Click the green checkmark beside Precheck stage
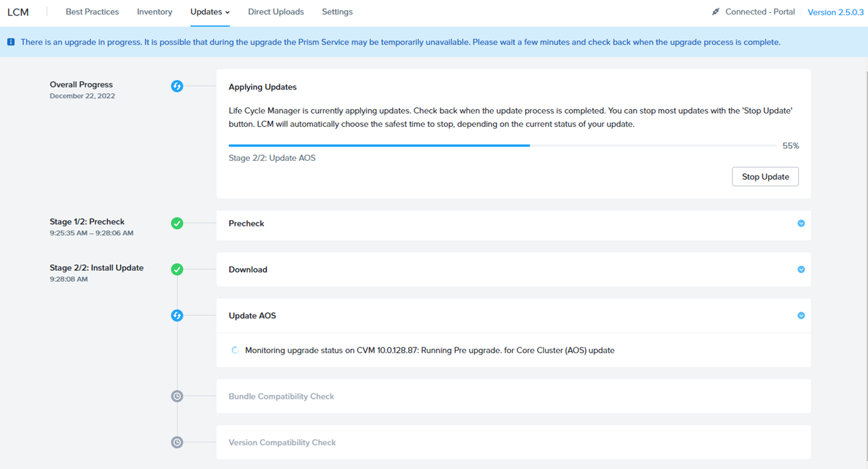Image resolution: width=868 pixels, height=469 pixels. [x=177, y=223]
